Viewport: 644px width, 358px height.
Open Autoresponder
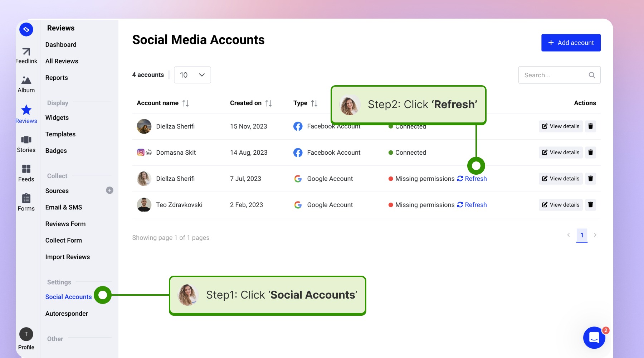[67, 314]
